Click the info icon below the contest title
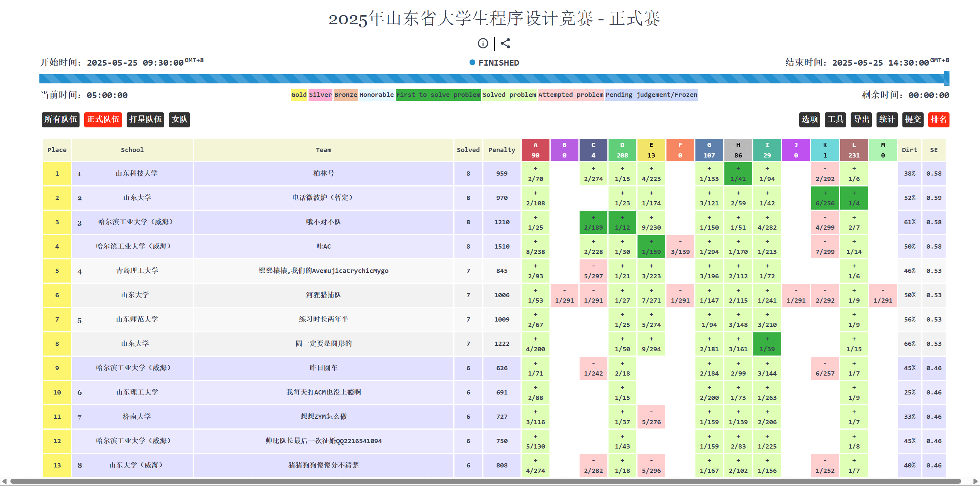Image resolution: width=980 pixels, height=486 pixels. [x=483, y=43]
